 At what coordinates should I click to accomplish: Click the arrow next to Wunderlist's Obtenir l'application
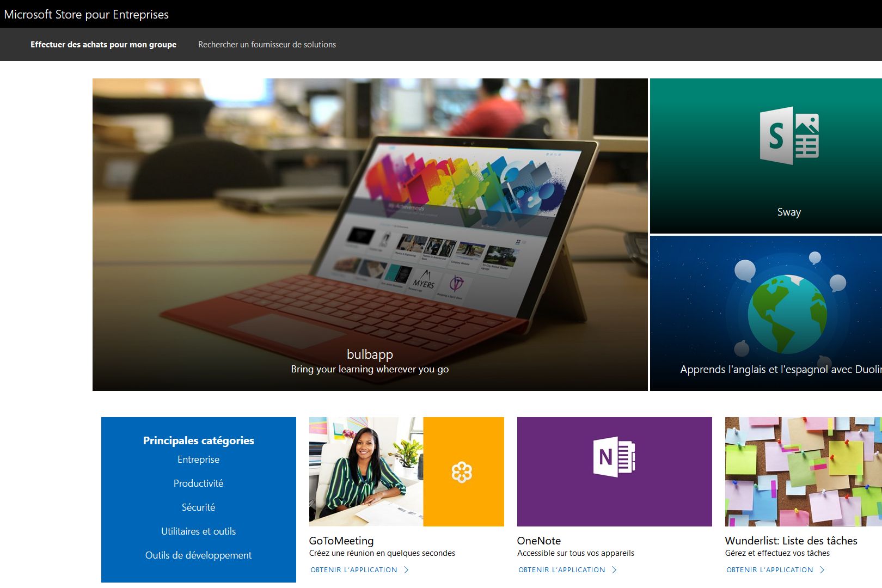[x=822, y=569]
